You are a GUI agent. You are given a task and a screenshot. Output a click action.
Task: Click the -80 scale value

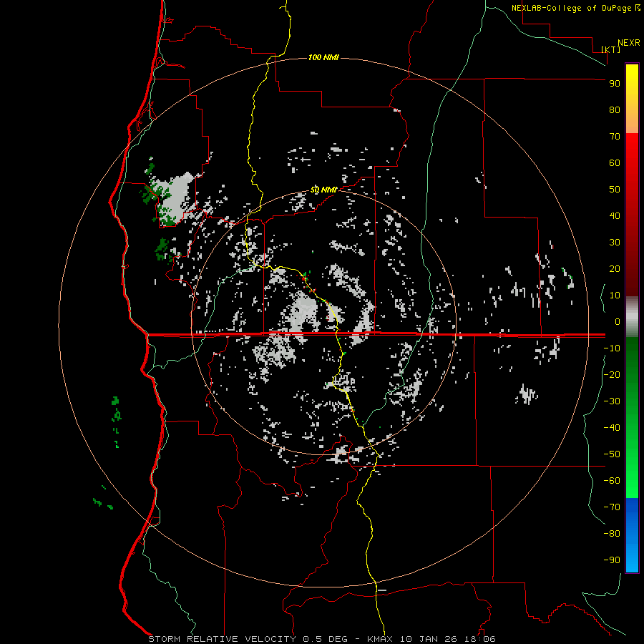612,534
